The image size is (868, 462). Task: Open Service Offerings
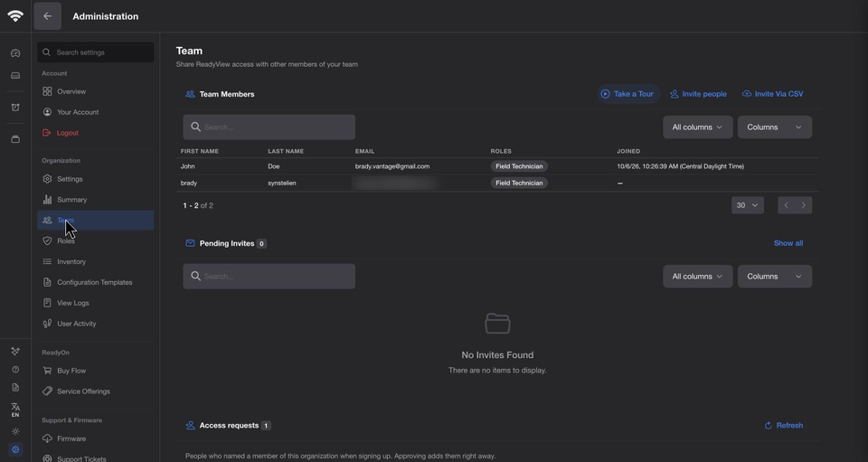point(96,391)
